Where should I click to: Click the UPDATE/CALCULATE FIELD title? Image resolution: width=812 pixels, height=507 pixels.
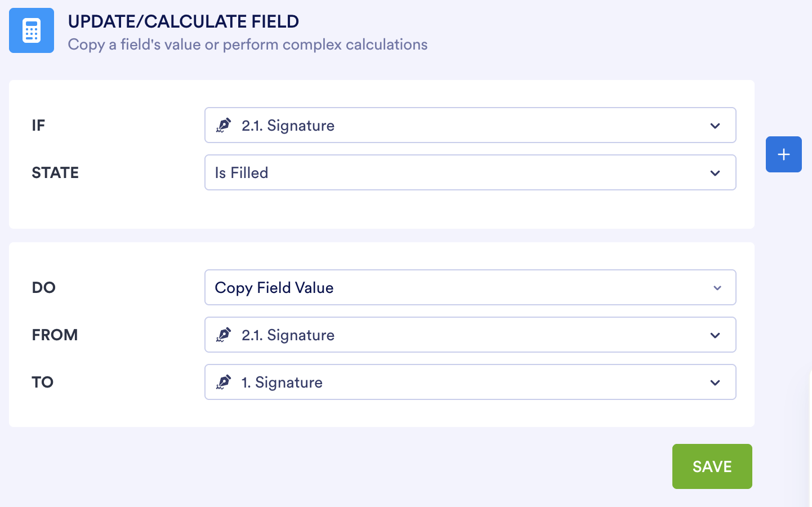point(184,21)
